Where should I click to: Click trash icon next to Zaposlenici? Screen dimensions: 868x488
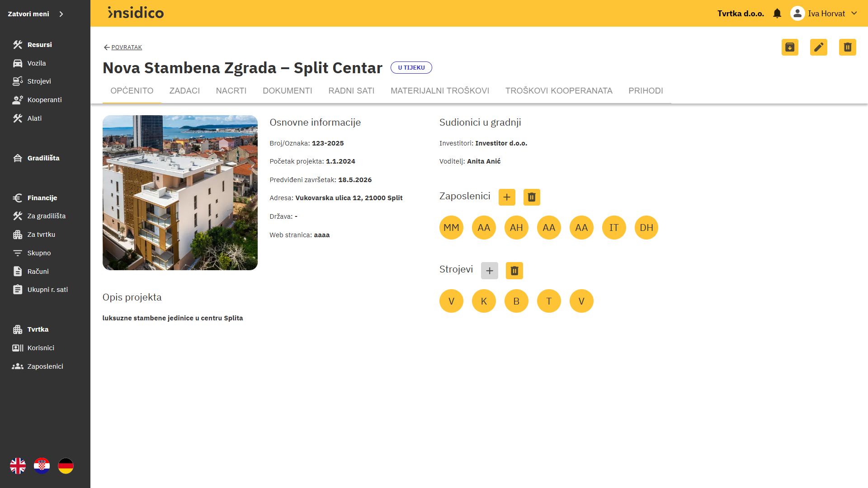[x=532, y=197]
